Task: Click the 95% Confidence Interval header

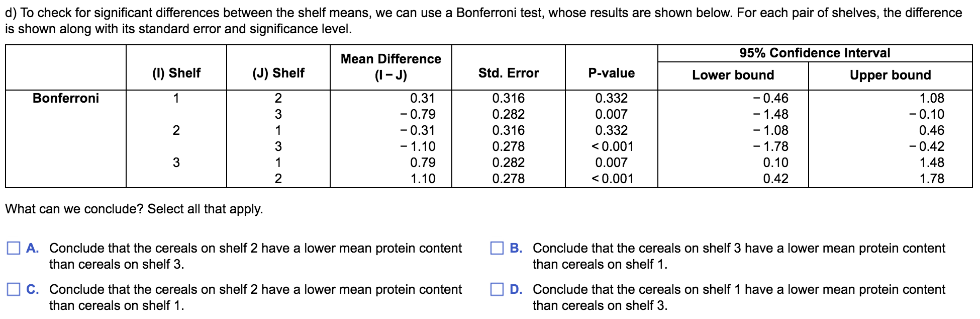Action: [815, 53]
